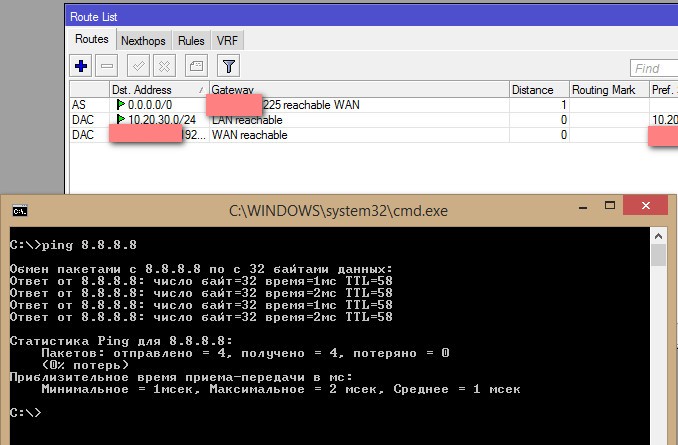Open the Filter funnel tool
The width and height of the screenshot is (678, 445).
point(228,66)
